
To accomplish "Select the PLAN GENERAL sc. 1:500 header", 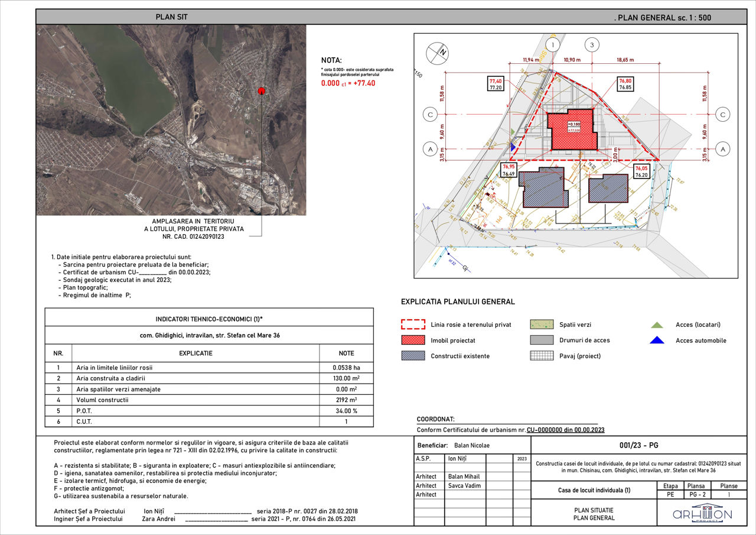I will [663, 18].
